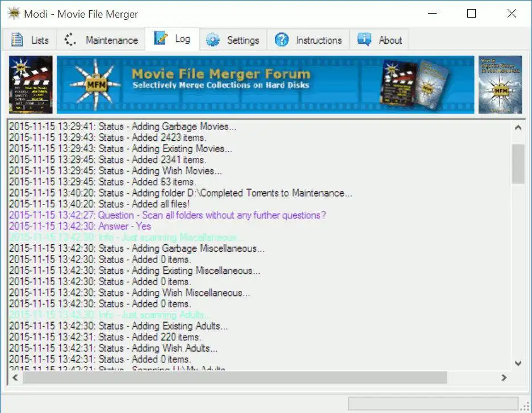
Task: Click the horizontal scroll left arrow
Action: coord(15,377)
